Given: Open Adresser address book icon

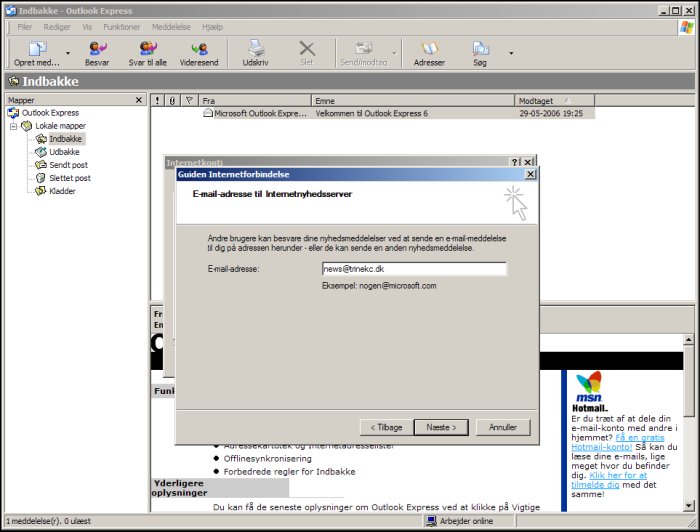Looking at the screenshot, I should (429, 48).
